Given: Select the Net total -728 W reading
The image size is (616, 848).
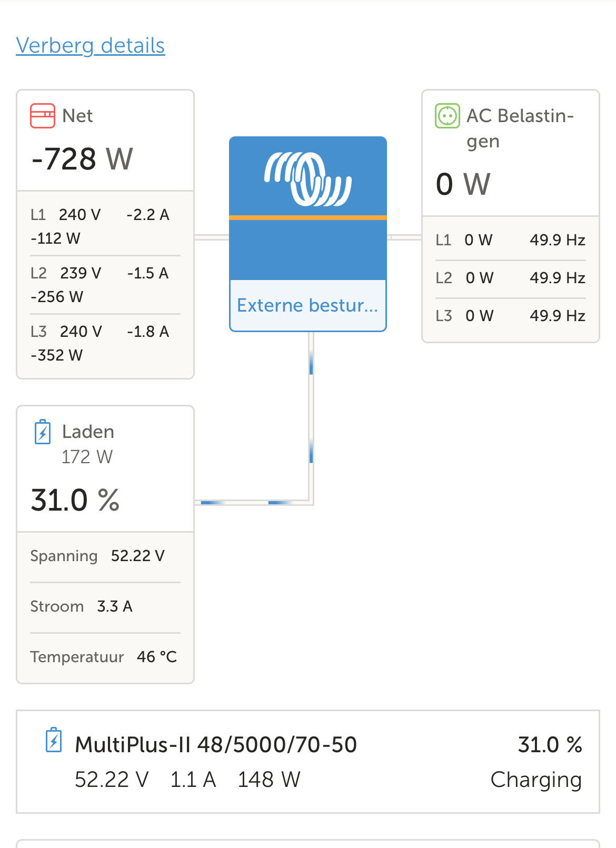Looking at the screenshot, I should [x=82, y=158].
